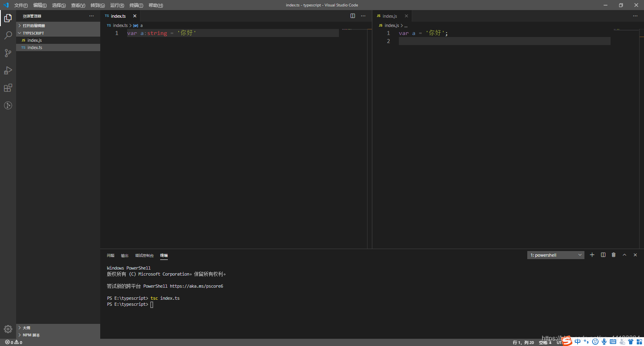This screenshot has height=346, width=644.
Task: Open the IME soft keyboard
Action: tap(613, 342)
